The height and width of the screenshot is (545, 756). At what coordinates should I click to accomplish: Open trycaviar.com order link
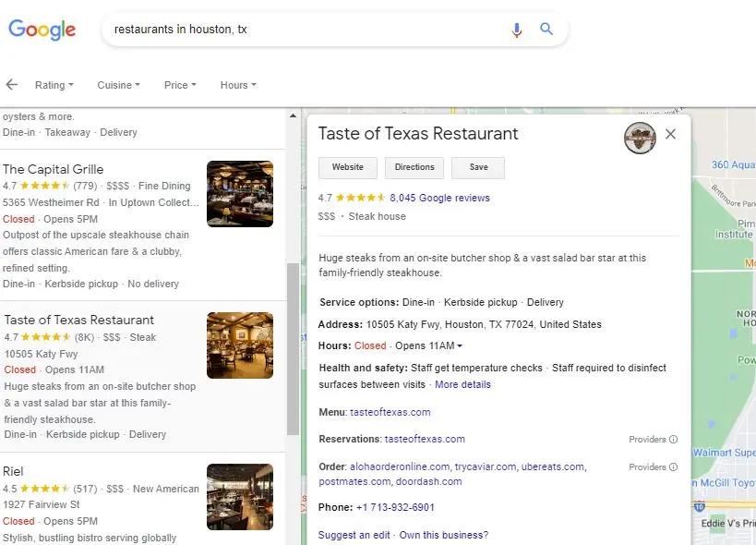coord(485,466)
